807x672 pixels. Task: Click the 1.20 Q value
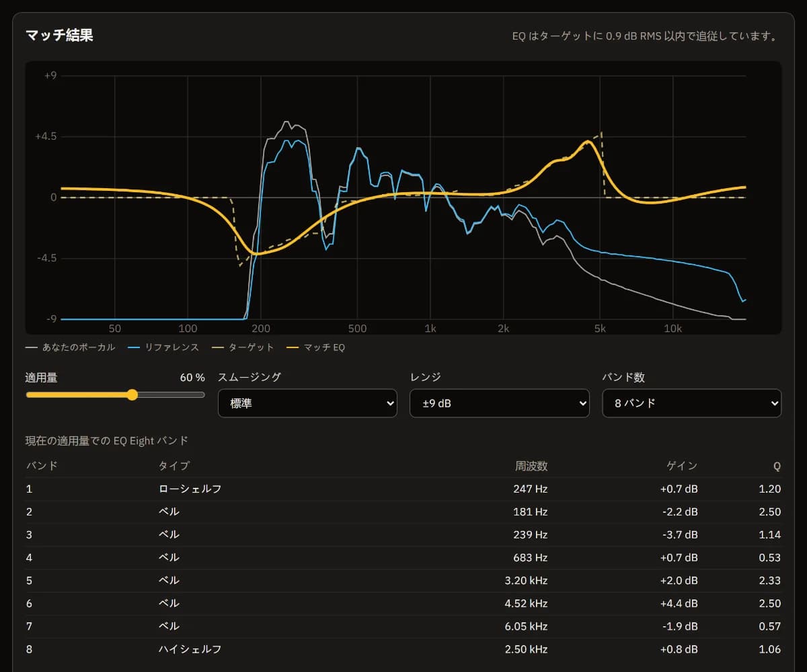pos(770,489)
